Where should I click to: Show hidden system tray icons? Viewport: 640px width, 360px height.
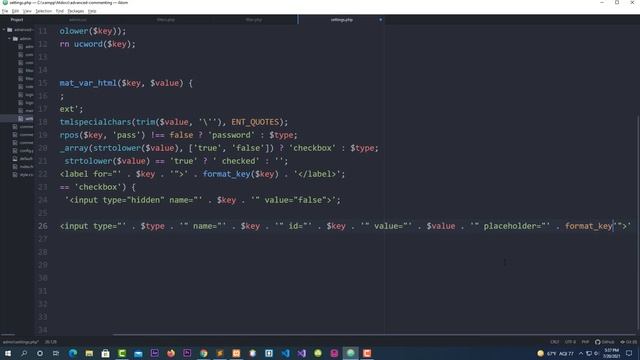point(581,353)
